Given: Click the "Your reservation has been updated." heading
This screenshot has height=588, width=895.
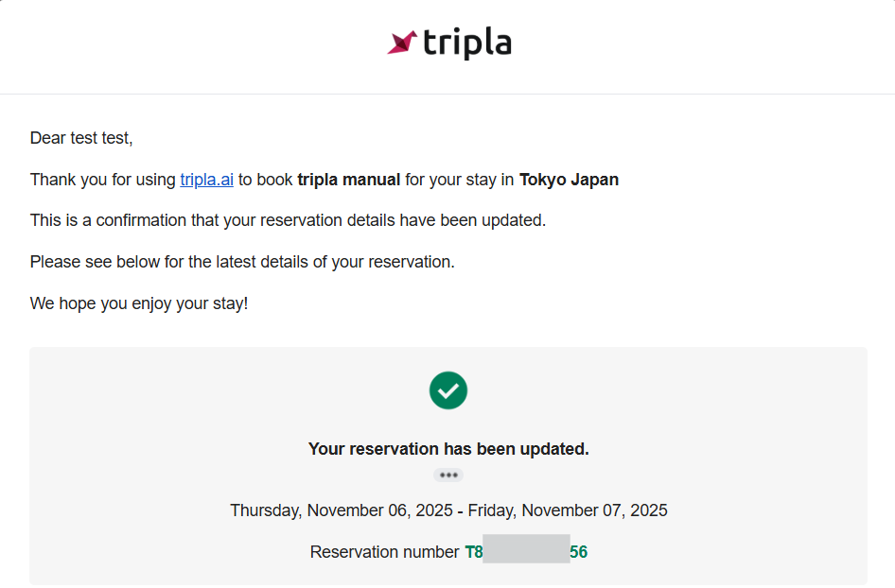Looking at the screenshot, I should [x=448, y=449].
